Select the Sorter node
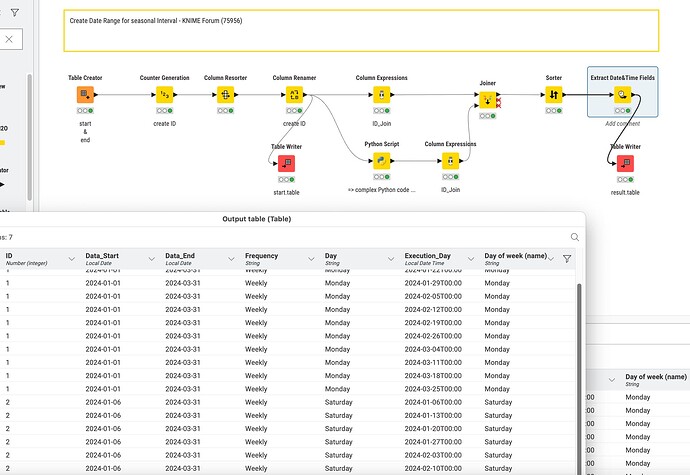The height and width of the screenshot is (475, 690). click(x=554, y=95)
